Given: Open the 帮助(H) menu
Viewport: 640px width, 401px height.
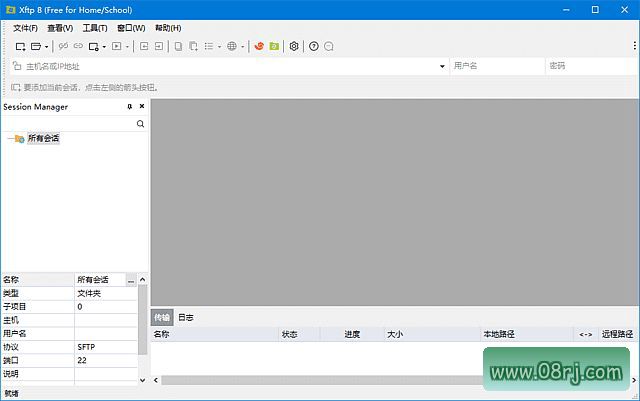Looking at the screenshot, I should [x=168, y=28].
